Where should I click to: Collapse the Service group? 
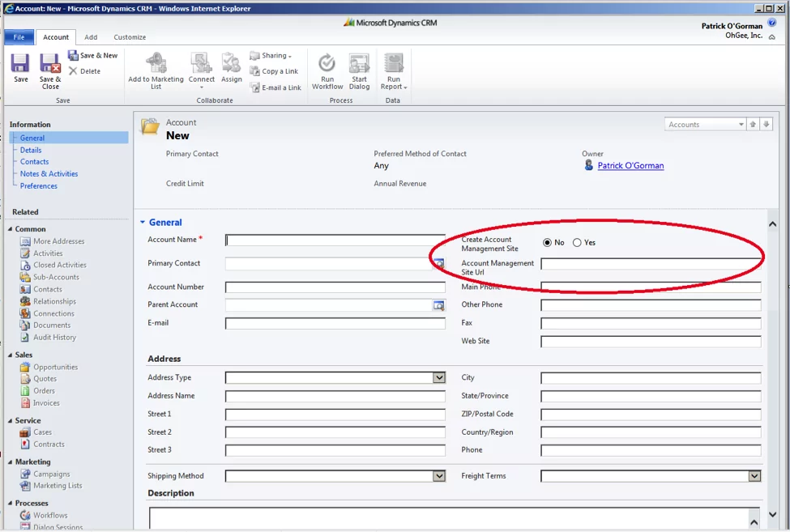tap(10, 420)
